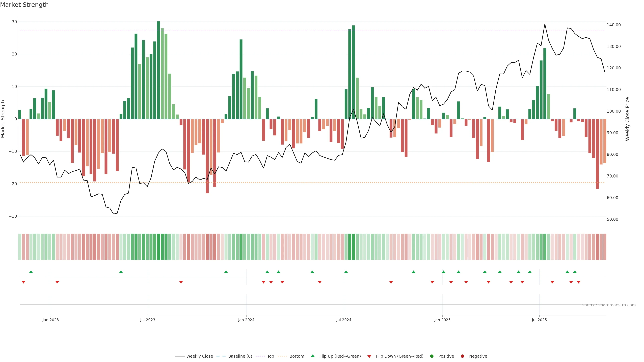Click the Negative red circle legend icon

462,356
